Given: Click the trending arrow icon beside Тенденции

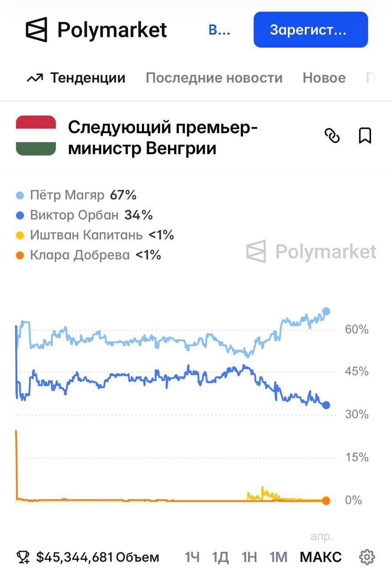Looking at the screenshot, I should pos(35,78).
